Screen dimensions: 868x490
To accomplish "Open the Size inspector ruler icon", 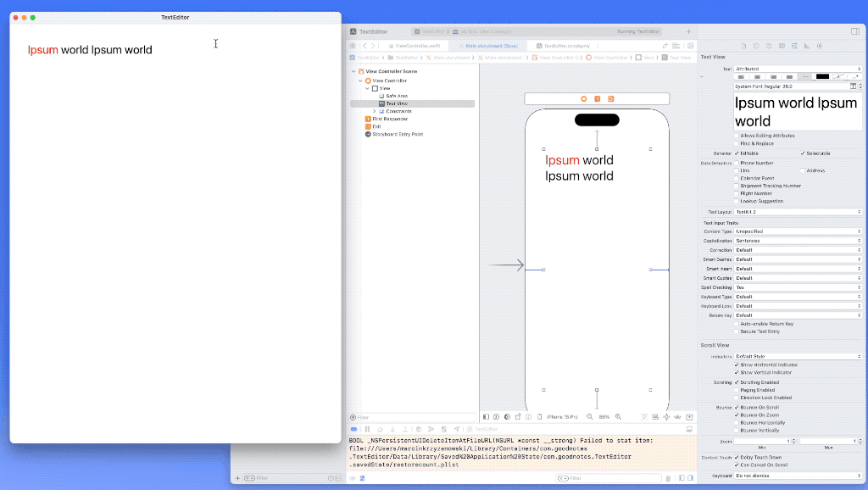I will [806, 45].
